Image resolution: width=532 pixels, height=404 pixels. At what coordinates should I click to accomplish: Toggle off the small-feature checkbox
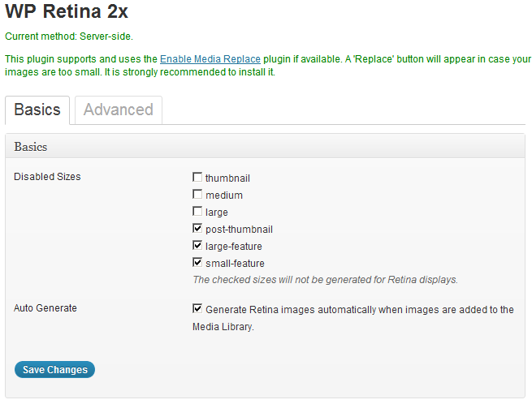(x=197, y=263)
